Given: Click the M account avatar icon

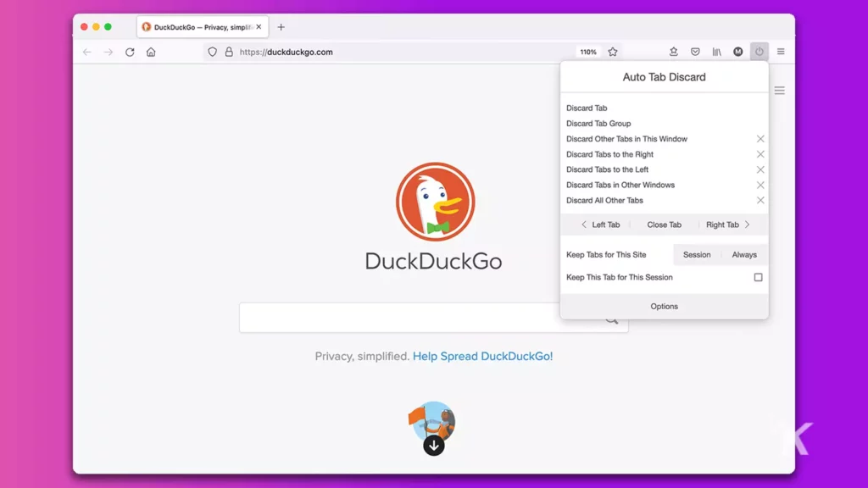Looking at the screenshot, I should tap(738, 52).
